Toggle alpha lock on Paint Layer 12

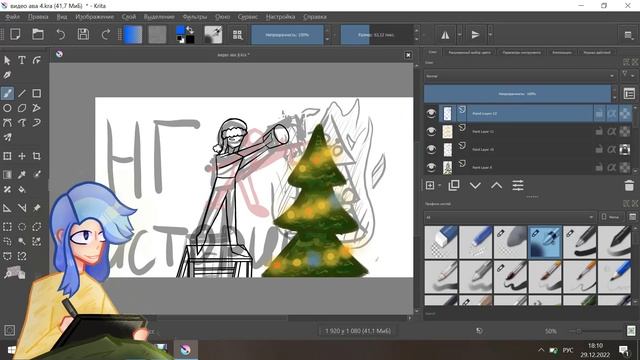pyautogui.click(x=611, y=113)
